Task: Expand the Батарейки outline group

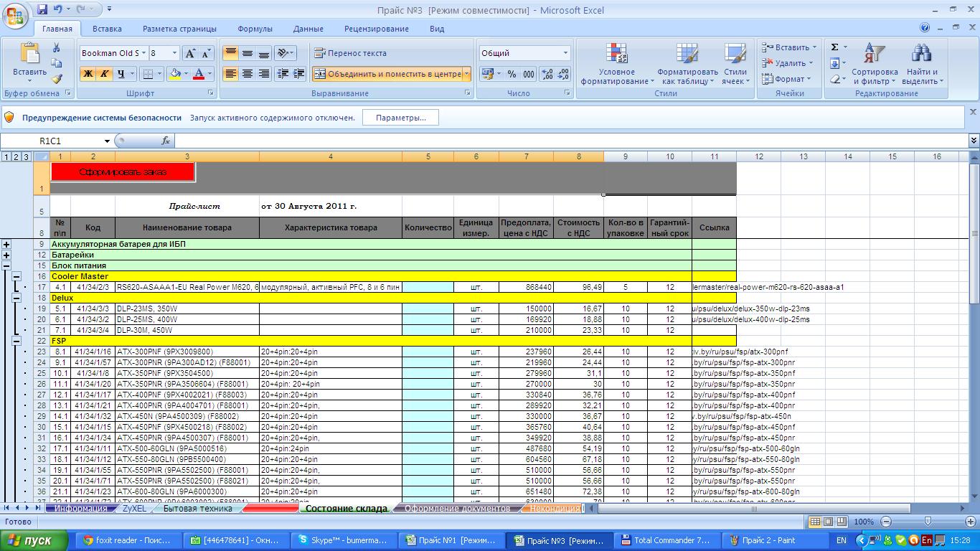Action: (6, 255)
